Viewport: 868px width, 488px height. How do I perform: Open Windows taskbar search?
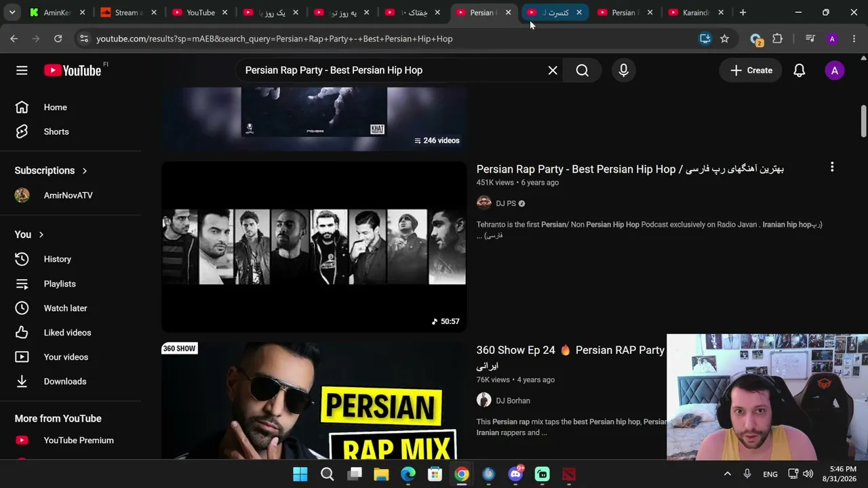click(x=327, y=474)
